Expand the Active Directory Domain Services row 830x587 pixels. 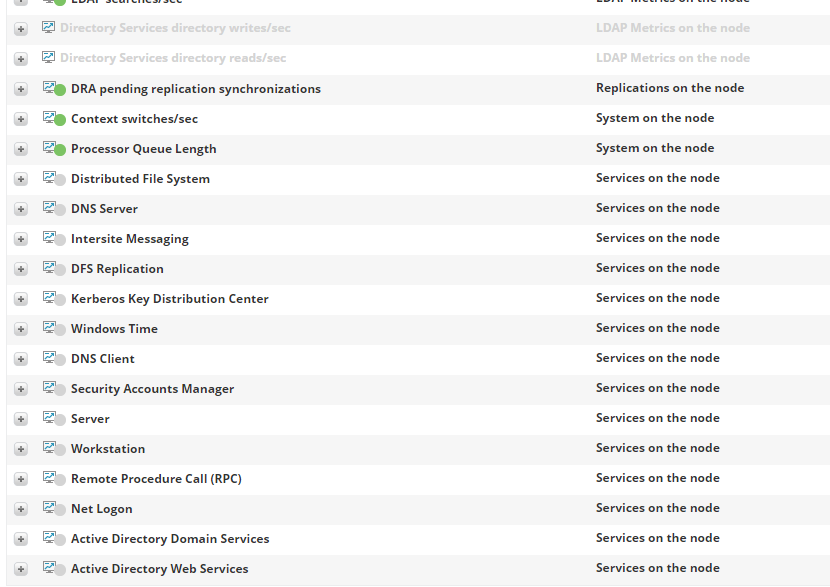coord(21,539)
